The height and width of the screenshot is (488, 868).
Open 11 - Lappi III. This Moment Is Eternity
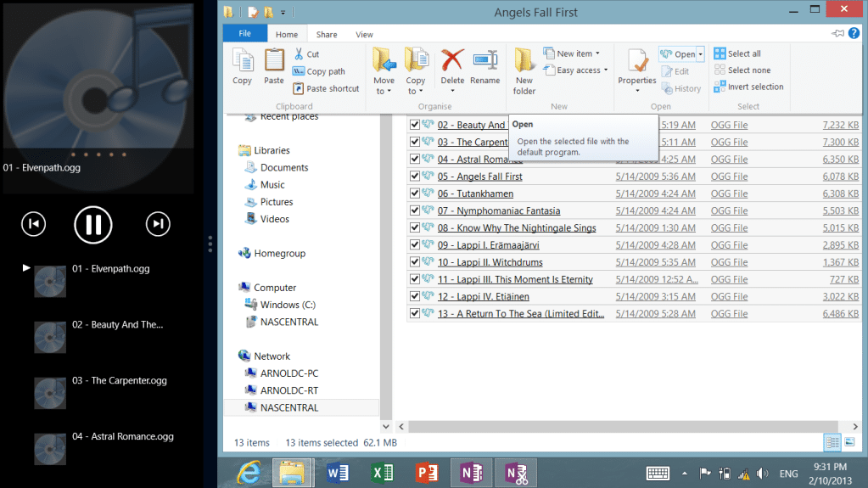click(x=515, y=279)
